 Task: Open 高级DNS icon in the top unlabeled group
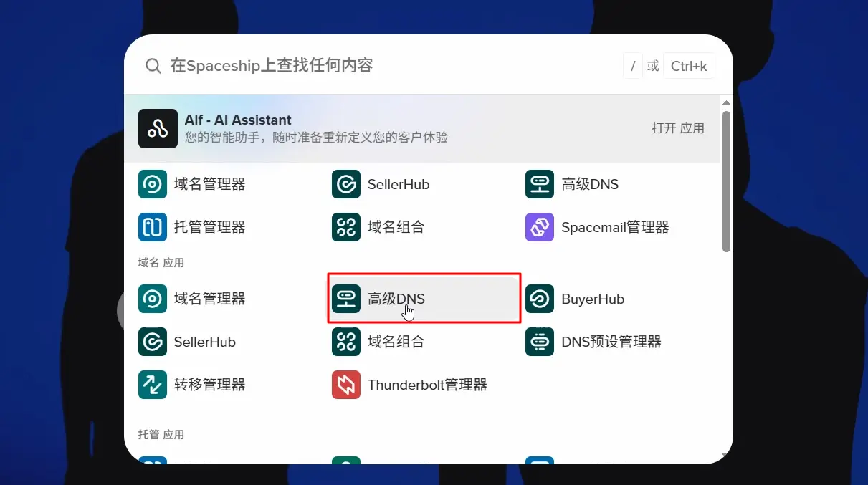(x=539, y=184)
